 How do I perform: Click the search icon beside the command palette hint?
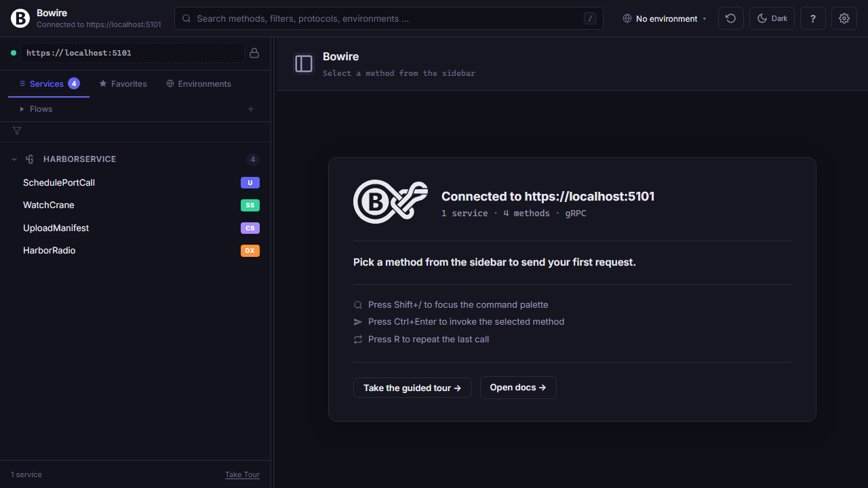[358, 305]
